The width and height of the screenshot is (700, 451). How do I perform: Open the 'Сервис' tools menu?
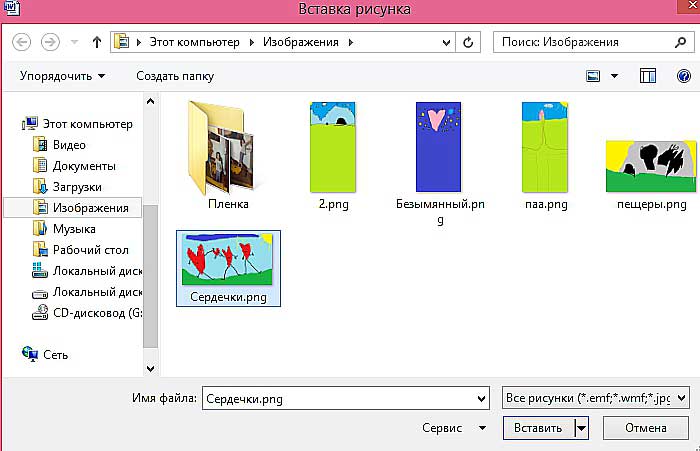(x=454, y=428)
